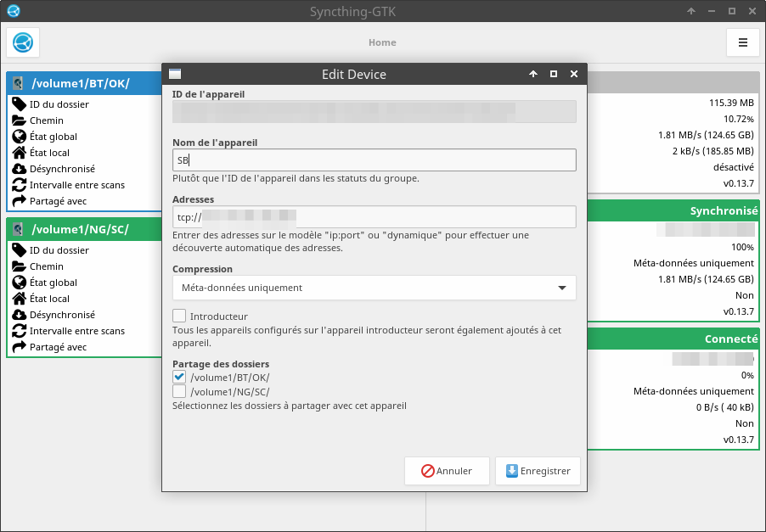Image resolution: width=766 pixels, height=532 pixels.
Task: Click folder icon for Chemin in NG/SC
Action: (19, 266)
